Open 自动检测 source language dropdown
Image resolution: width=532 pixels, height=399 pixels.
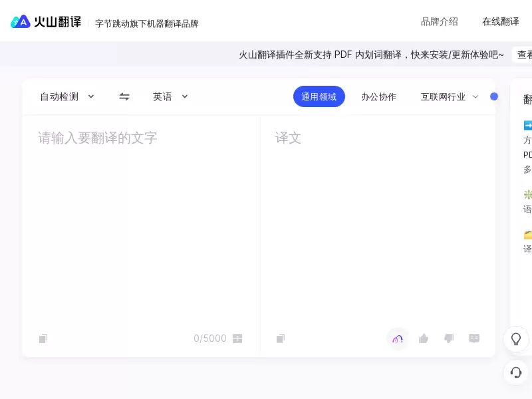(67, 96)
